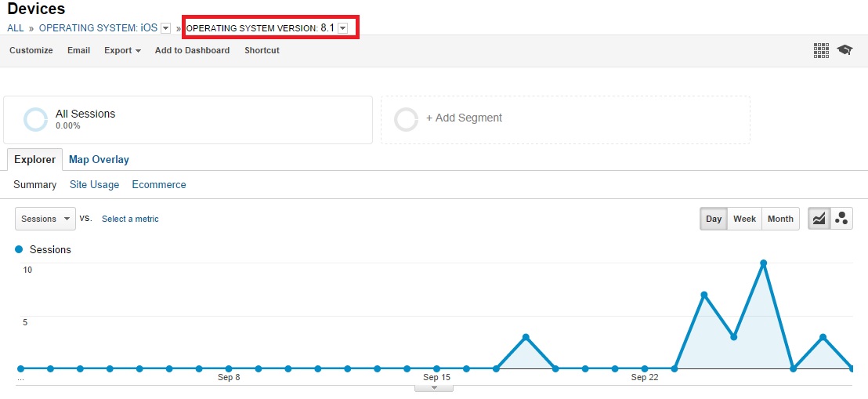This screenshot has height=399, width=868.
Task: Click the chart's bottom timeline expander handle
Action: (434, 388)
